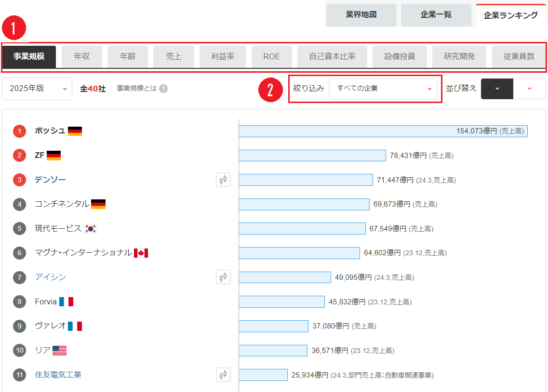
Task: Select 従業員数 ranking tab
Action: click(519, 56)
